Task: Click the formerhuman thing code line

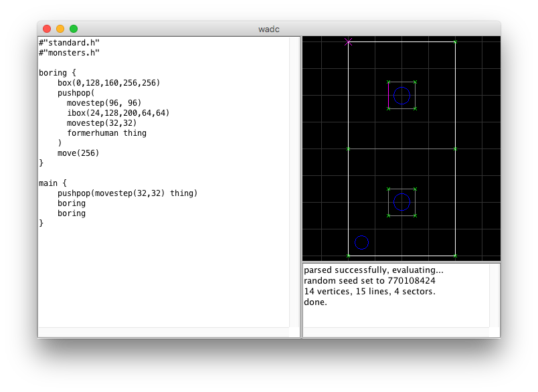Action: 106,133
